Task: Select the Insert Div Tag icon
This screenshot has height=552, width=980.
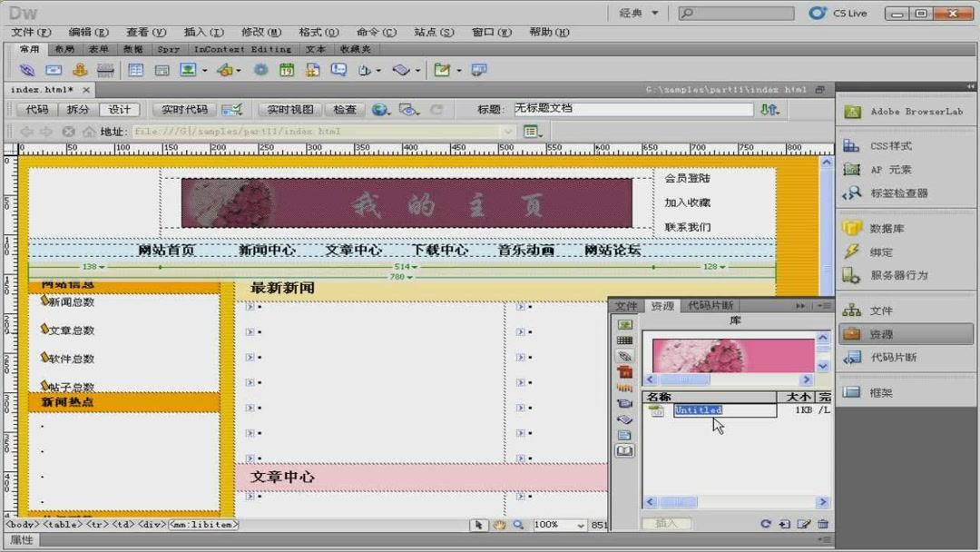Action: tap(162, 70)
